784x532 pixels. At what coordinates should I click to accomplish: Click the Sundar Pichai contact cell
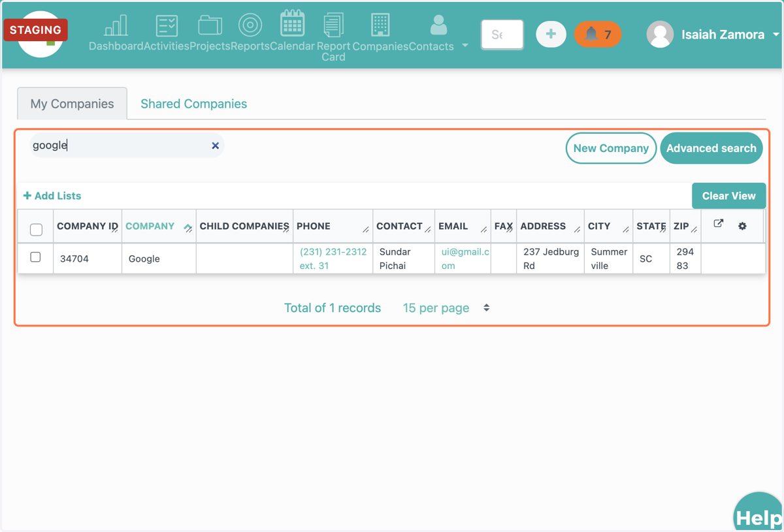click(404, 258)
